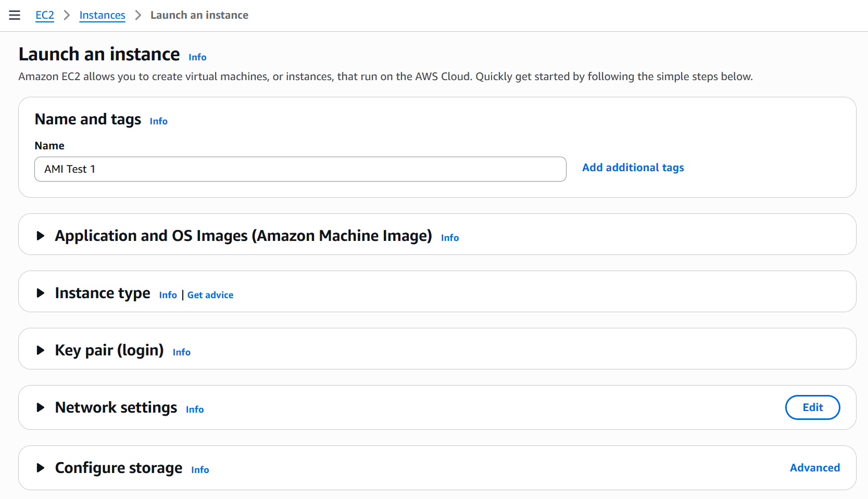This screenshot has height=499, width=868.
Task: Expand the Key pair (login) section
Action: [x=41, y=350]
